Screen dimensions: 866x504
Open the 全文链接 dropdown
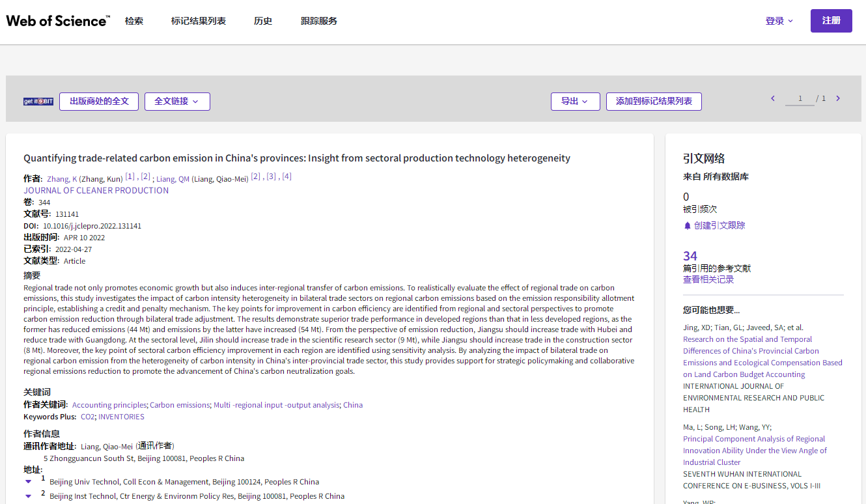coord(177,102)
